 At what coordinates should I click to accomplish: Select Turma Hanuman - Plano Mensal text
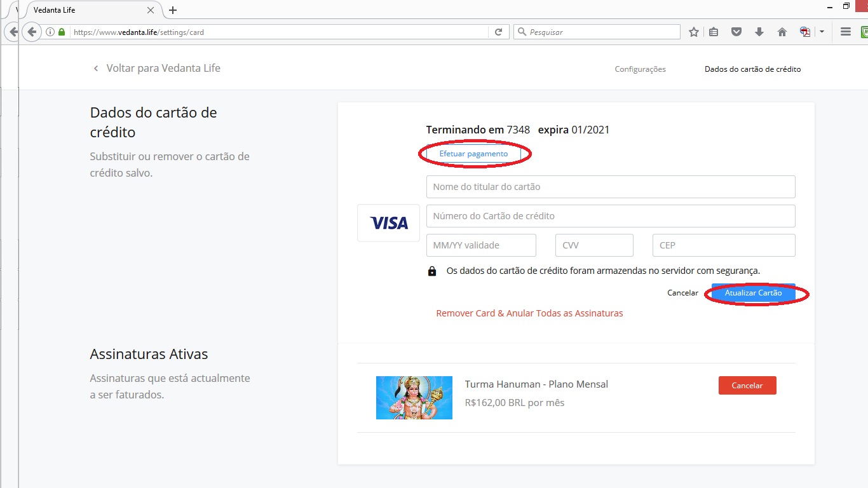[536, 384]
